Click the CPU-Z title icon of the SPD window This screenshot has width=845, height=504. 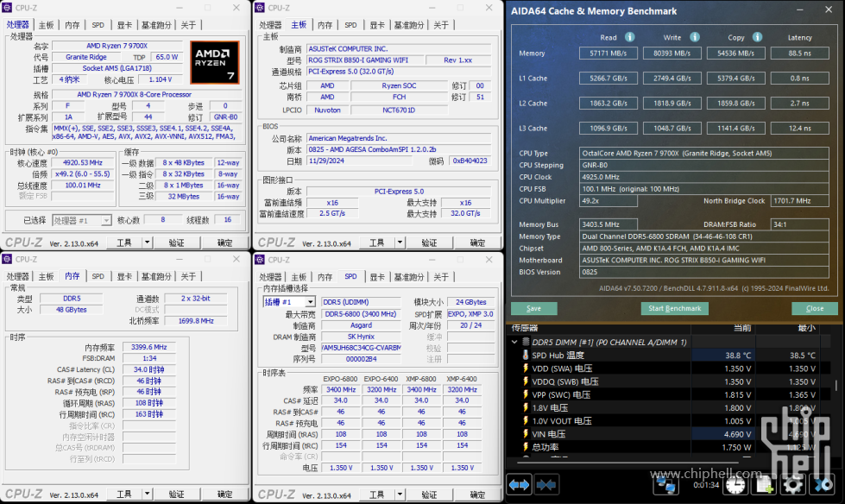tap(261, 259)
